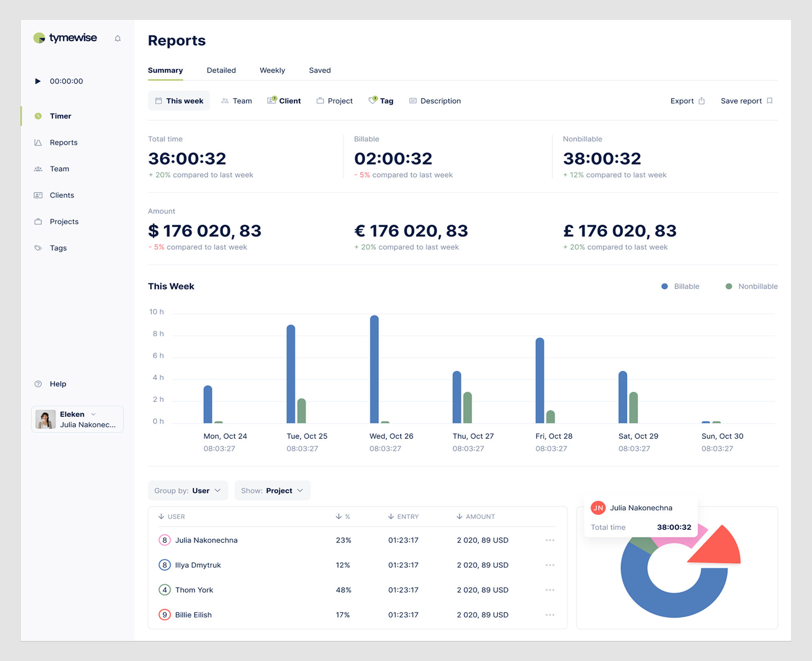The width and height of the screenshot is (812, 661).
Task: Open the Help section
Action: coord(58,384)
